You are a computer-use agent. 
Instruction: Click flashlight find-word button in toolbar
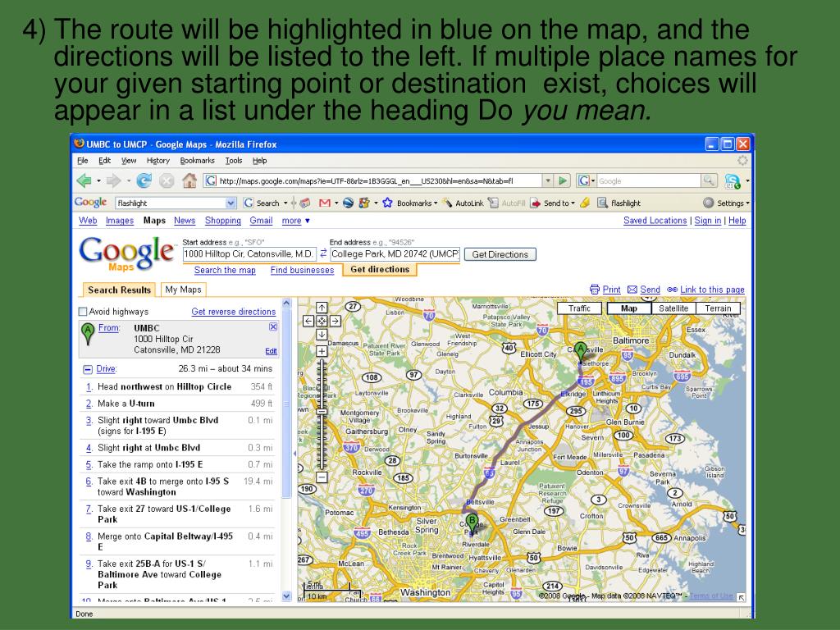click(x=619, y=203)
